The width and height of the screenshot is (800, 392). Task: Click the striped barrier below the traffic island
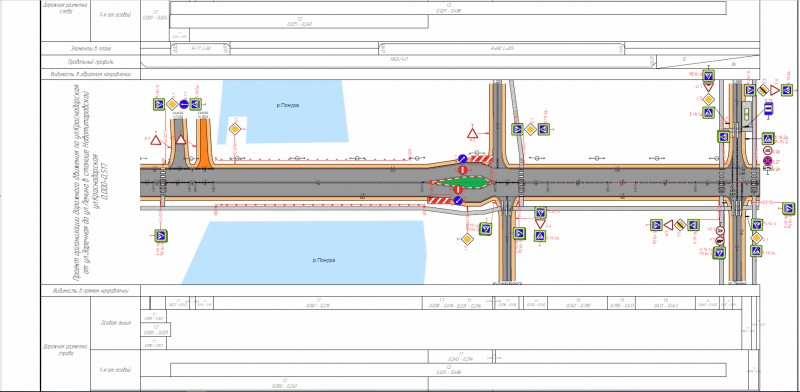pyautogui.click(x=439, y=201)
